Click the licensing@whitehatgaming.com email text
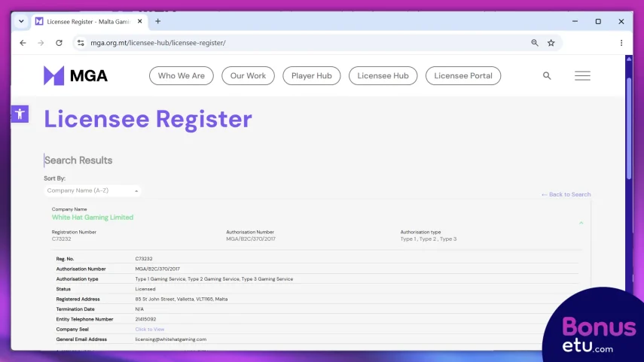Viewport: 644px width, 362px height. tap(171, 339)
